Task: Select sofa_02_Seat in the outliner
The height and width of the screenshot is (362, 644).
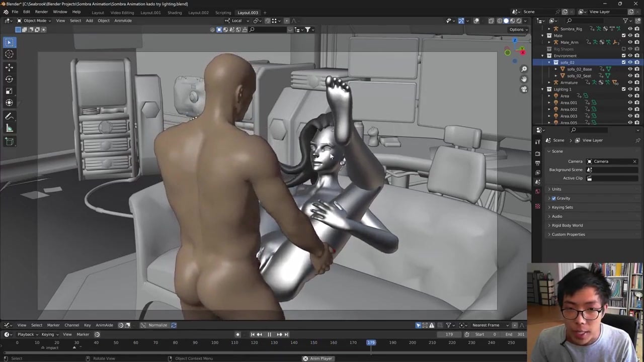Action: (x=579, y=76)
